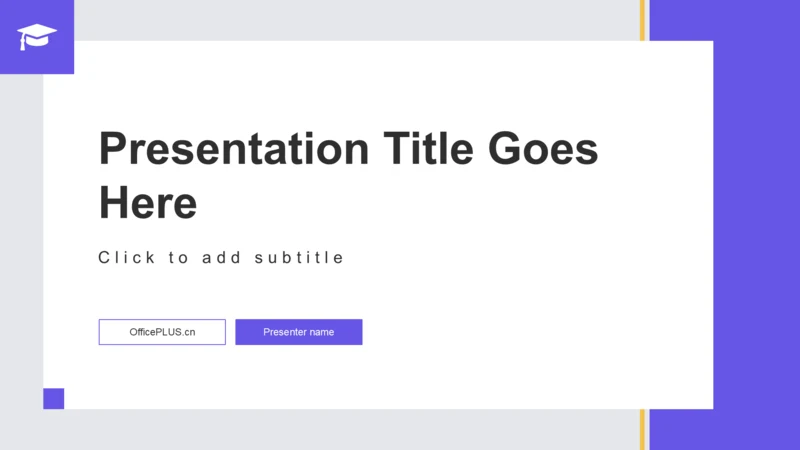Click the word "Goes" in the heading
Screen dimensions: 800x450
tap(543, 150)
